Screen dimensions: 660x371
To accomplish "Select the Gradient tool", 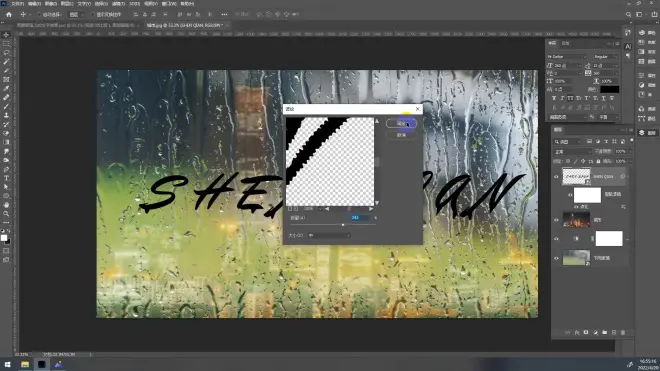I will pyautogui.click(x=6, y=142).
